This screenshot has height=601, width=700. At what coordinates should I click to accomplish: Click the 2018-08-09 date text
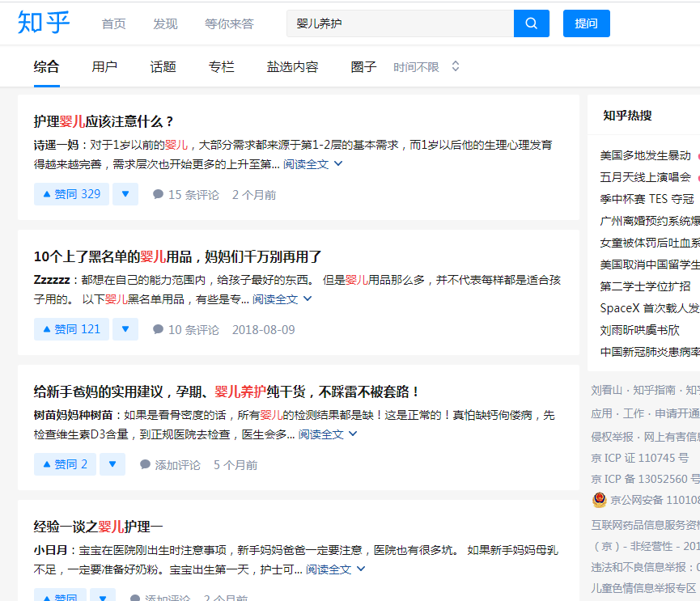coord(263,330)
